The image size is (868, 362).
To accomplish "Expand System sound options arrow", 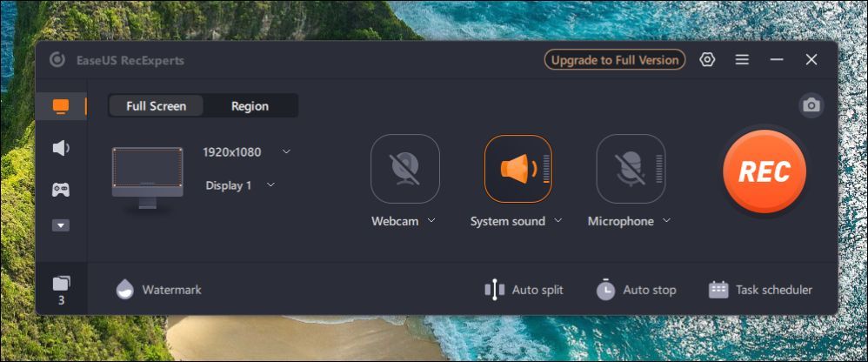I will click(558, 221).
